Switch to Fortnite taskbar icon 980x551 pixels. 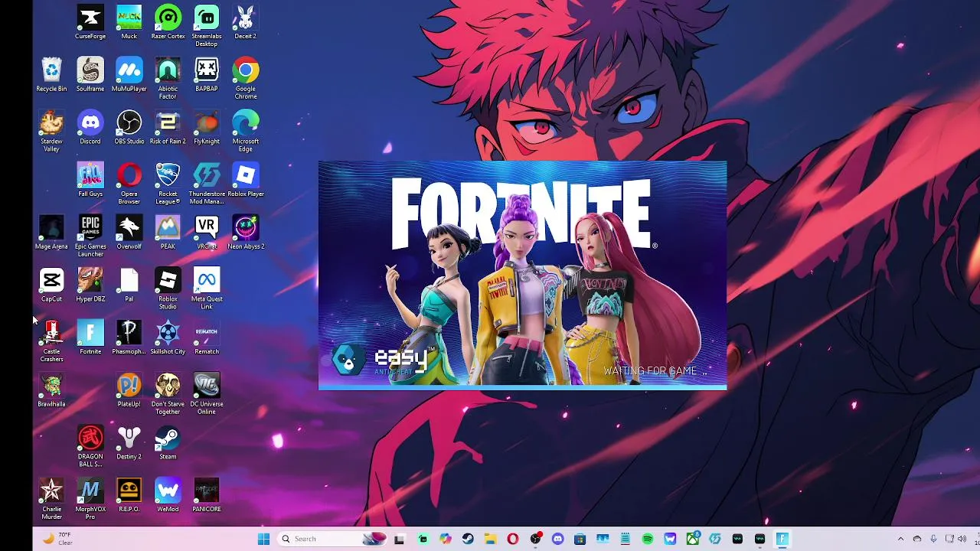coord(782,539)
